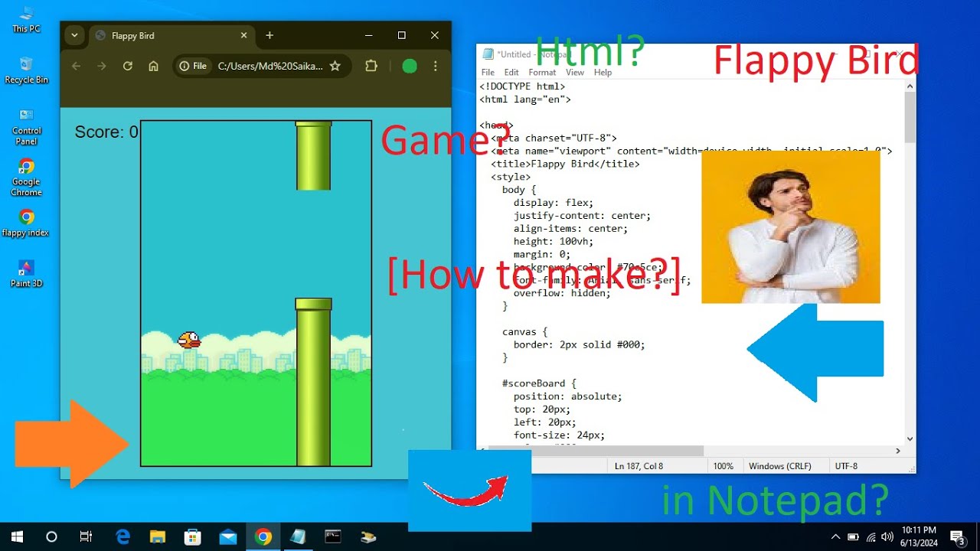The image size is (980, 551).
Task: Open the Recycle Bin desktop icon
Action: [x=26, y=70]
